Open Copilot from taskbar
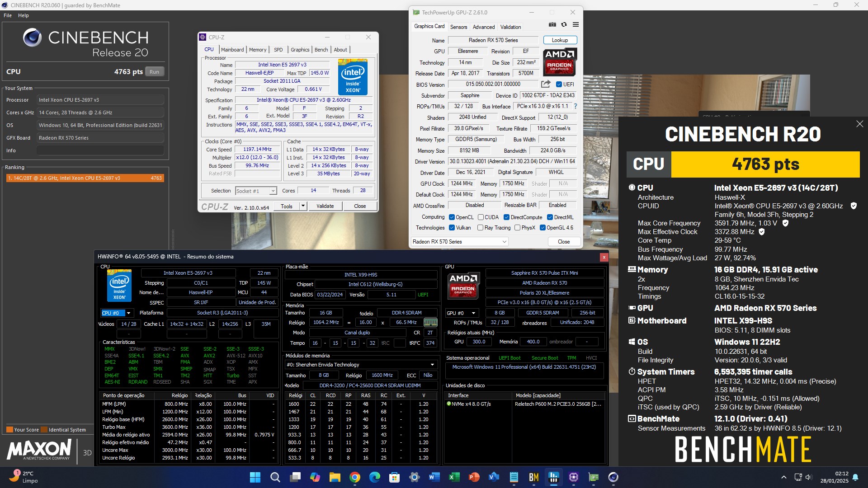 point(315,477)
